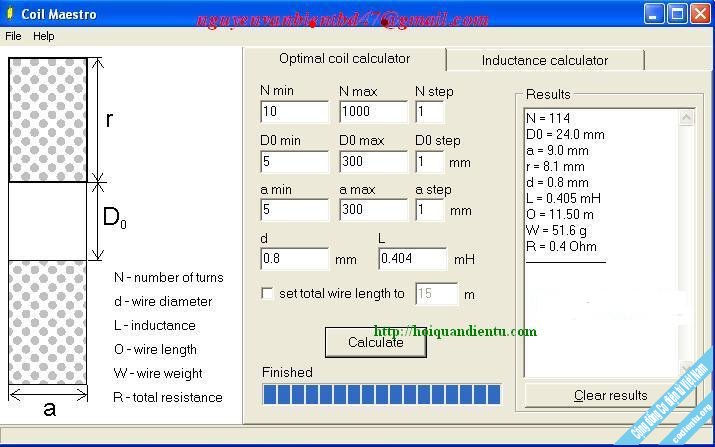Click the results scrollbar up arrow

point(686,118)
